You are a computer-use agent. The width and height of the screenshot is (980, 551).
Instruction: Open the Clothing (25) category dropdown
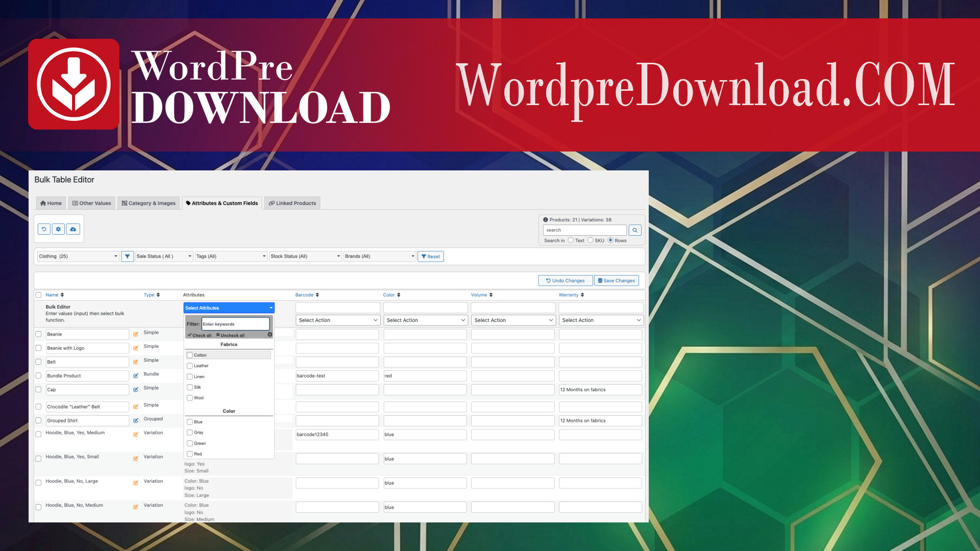pyautogui.click(x=78, y=256)
